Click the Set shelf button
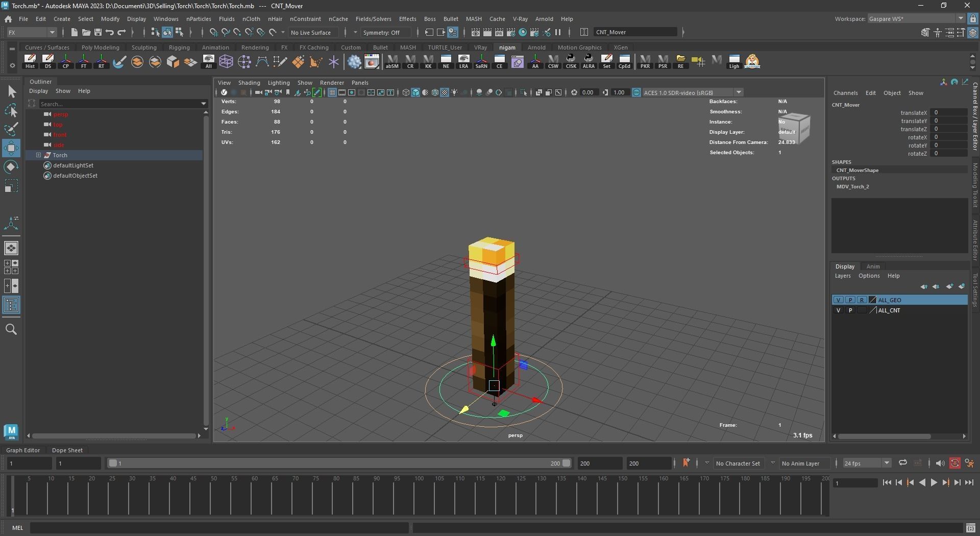 606,62
